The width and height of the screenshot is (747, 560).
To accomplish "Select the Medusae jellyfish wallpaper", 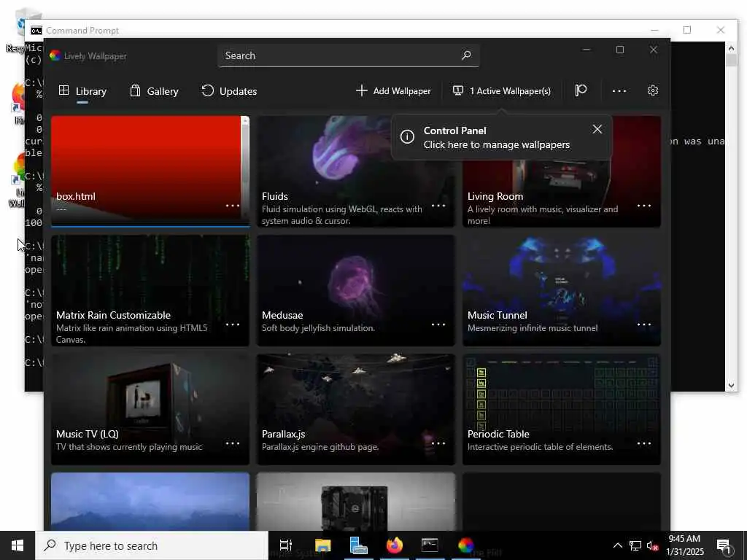I will pyautogui.click(x=356, y=290).
